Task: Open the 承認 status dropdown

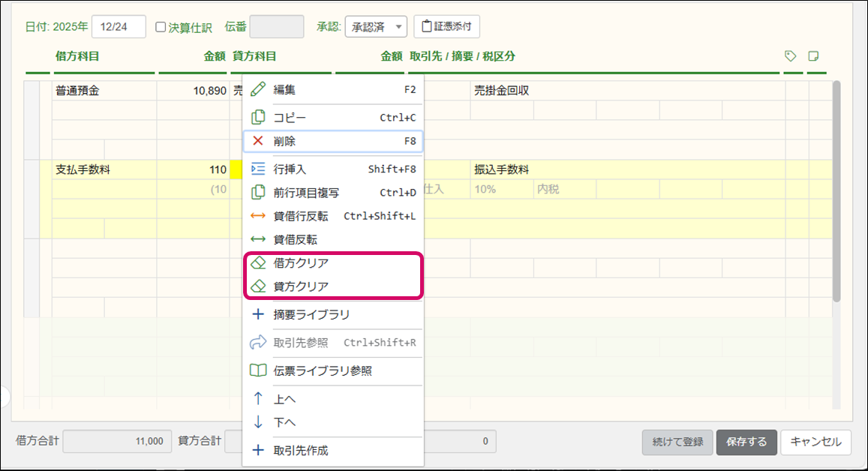Action: click(376, 27)
